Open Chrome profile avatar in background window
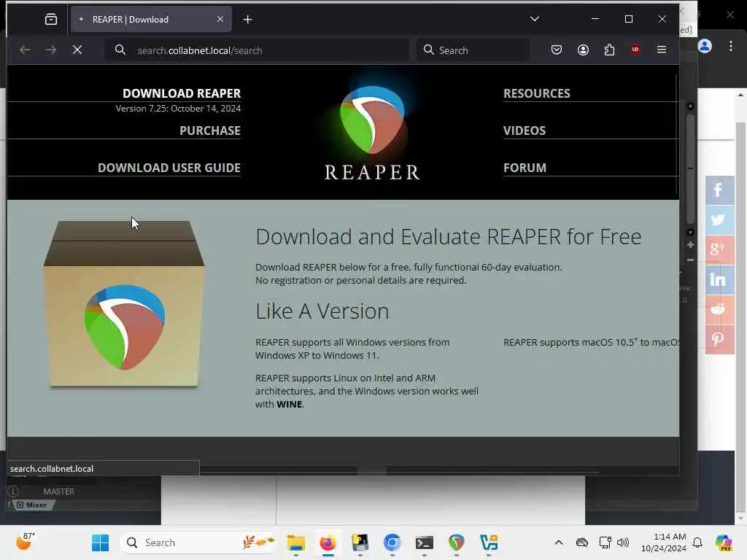Screen dimensions: 747x560 [705, 46]
